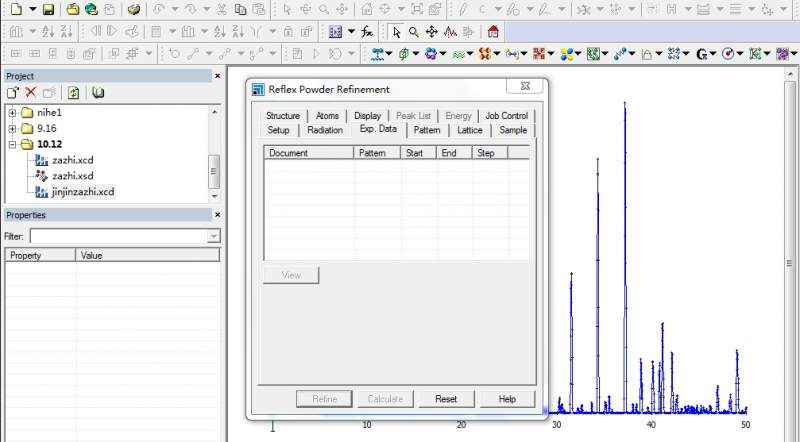Image resolution: width=800 pixels, height=442 pixels.
Task: Open the color map dropdown arrow
Action: point(351,32)
